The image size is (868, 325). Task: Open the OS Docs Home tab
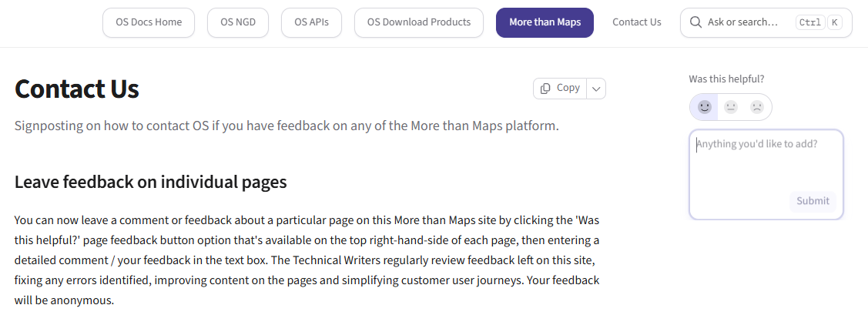coord(149,22)
